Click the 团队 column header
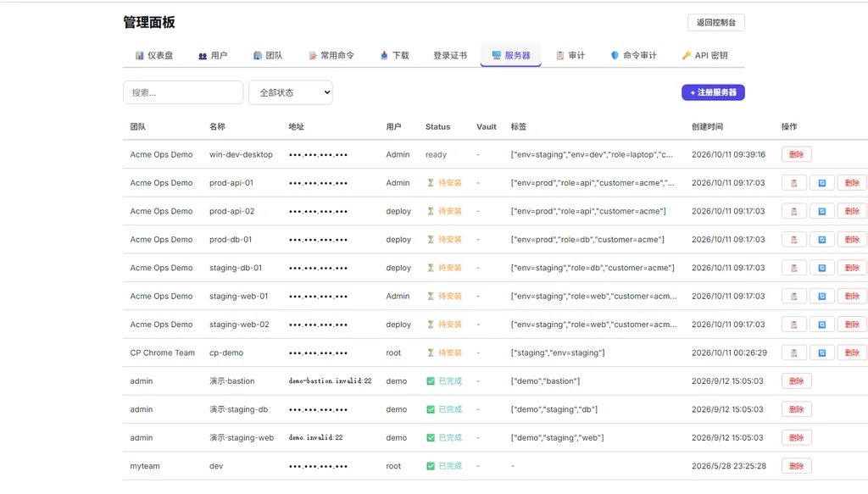Viewport: 868px width, 494px height. 138,127
